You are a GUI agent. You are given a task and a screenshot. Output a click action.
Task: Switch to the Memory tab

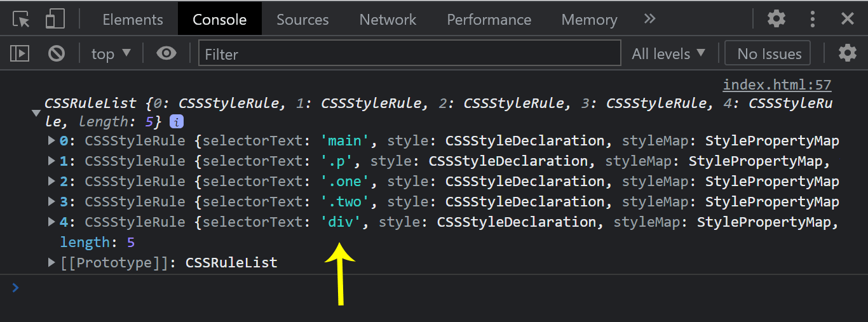(589, 20)
